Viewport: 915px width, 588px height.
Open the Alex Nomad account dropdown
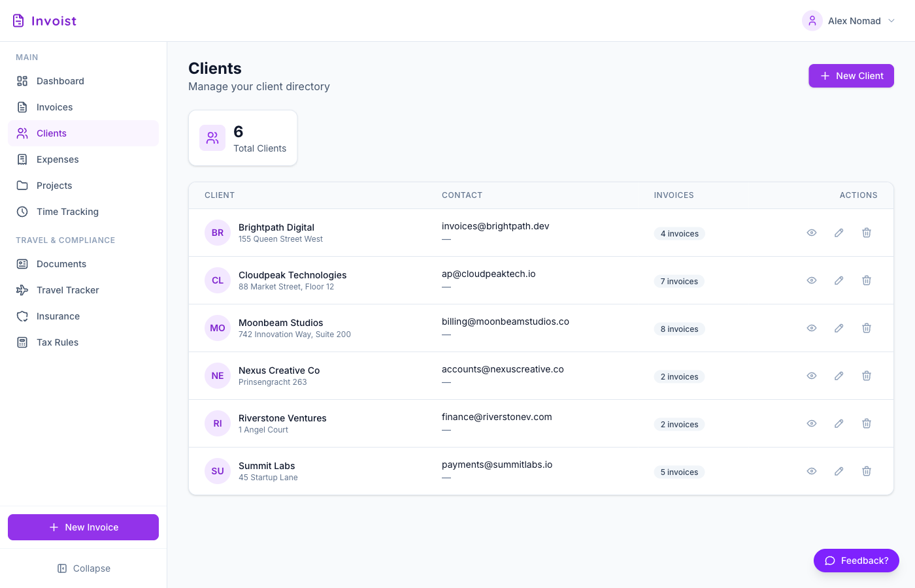tap(850, 20)
